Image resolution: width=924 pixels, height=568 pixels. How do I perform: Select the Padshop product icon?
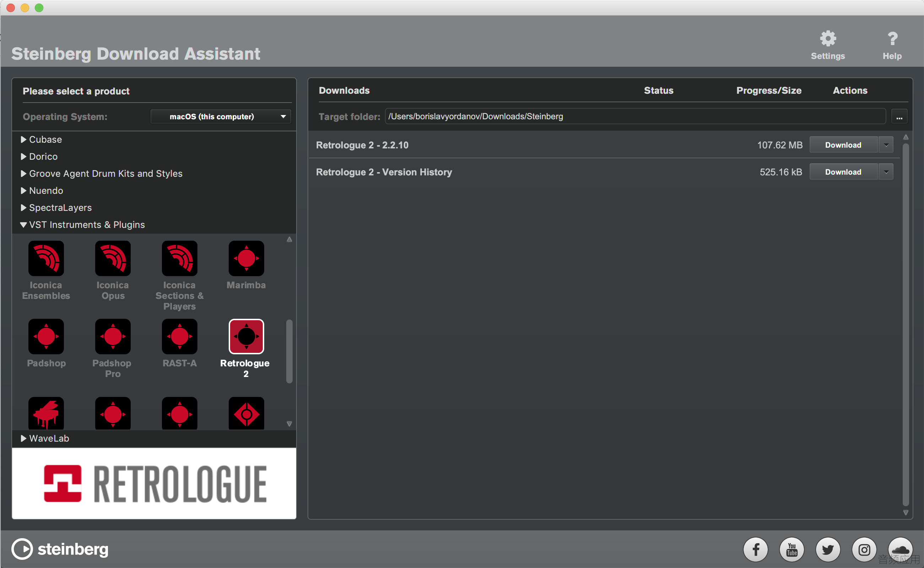coord(46,337)
